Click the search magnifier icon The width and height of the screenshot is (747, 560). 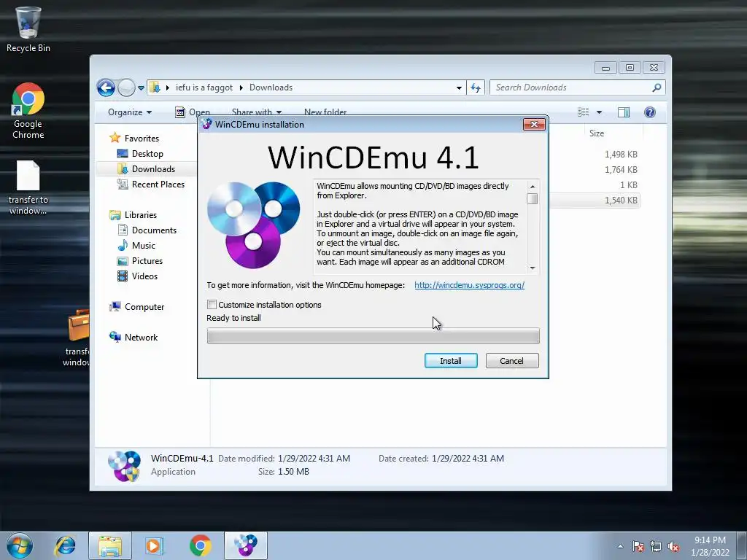(657, 87)
